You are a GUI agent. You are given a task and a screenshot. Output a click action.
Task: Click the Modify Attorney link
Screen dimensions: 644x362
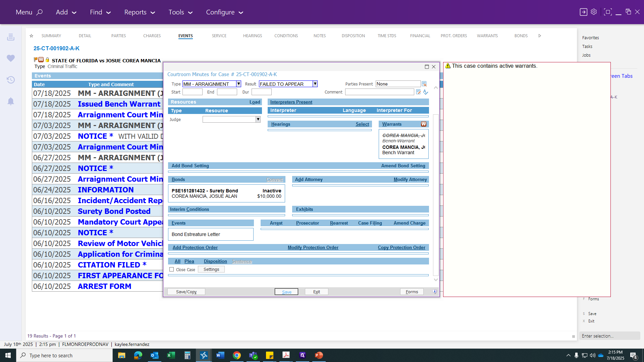pos(410,180)
